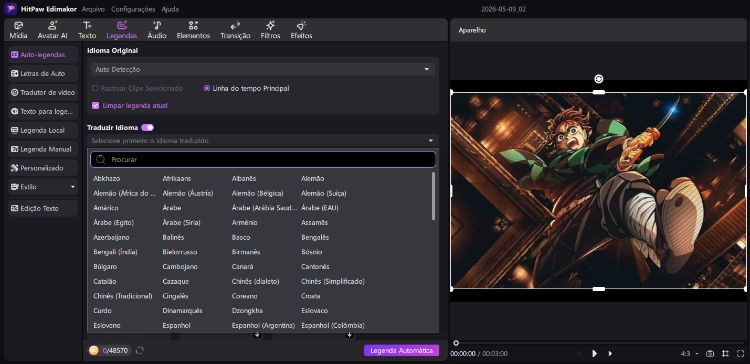This screenshot has width=750, height=364.
Task: Step to the next frame
Action: (x=610, y=353)
